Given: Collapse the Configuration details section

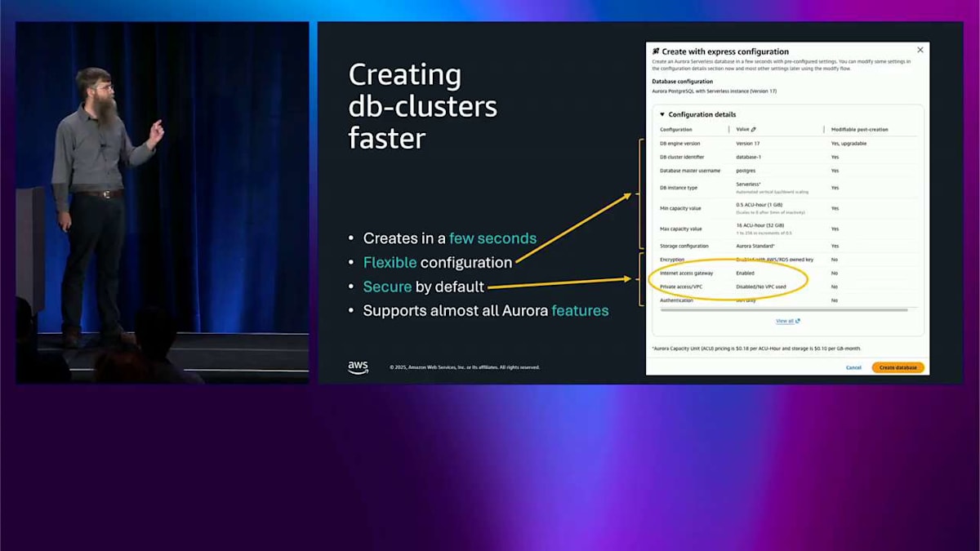Looking at the screenshot, I should (x=662, y=114).
